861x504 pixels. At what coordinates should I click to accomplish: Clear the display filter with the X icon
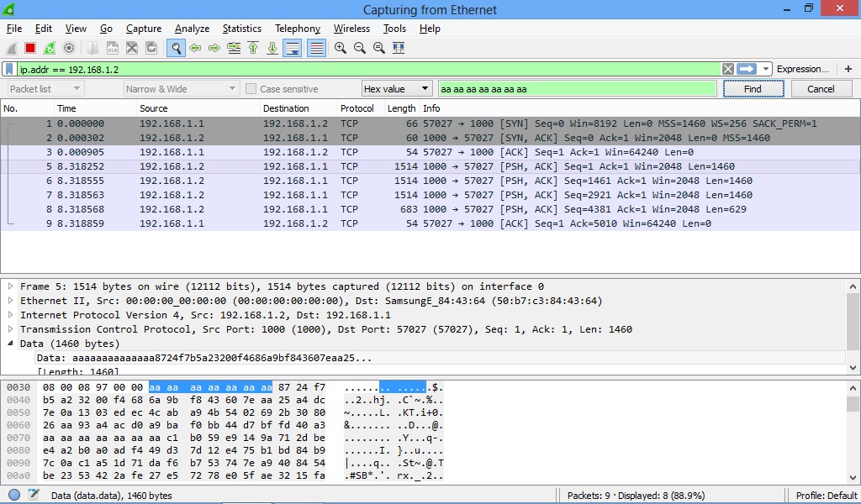(x=727, y=69)
